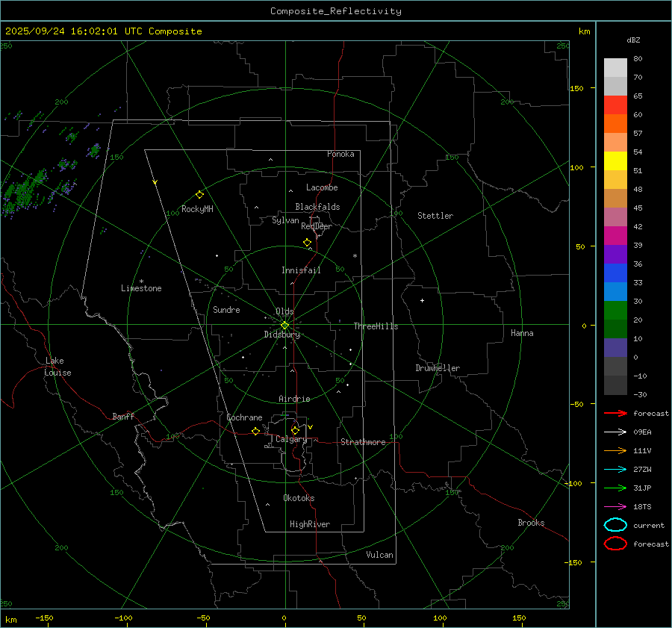
Task: Click the Calgary city label
Action: tap(290, 440)
